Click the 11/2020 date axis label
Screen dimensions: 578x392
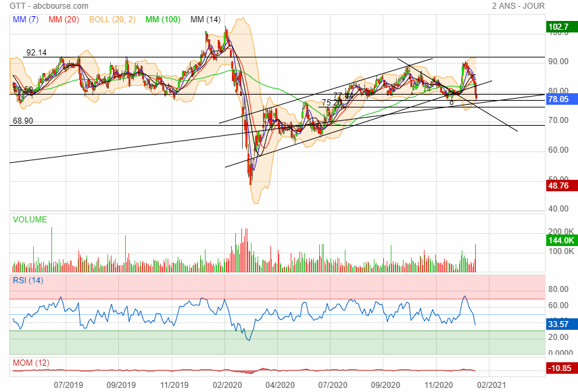(439, 385)
